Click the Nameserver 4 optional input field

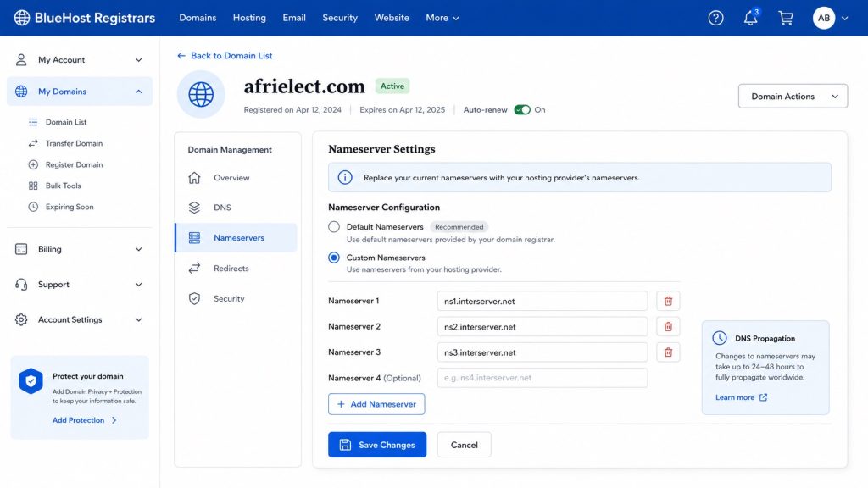click(542, 378)
